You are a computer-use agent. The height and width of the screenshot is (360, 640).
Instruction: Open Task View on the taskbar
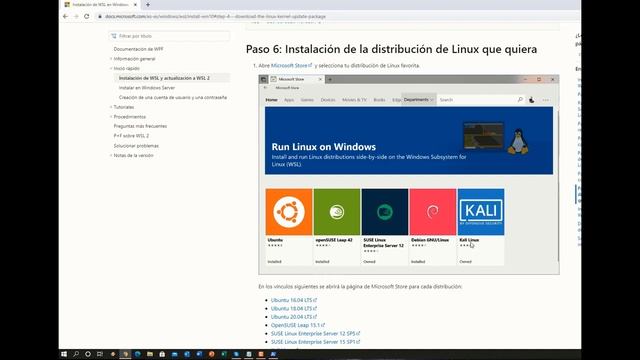tap(100, 354)
